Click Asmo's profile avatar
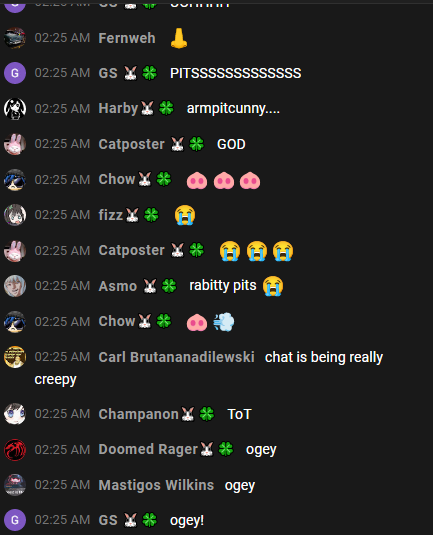433x535 pixels. pyautogui.click(x=15, y=286)
